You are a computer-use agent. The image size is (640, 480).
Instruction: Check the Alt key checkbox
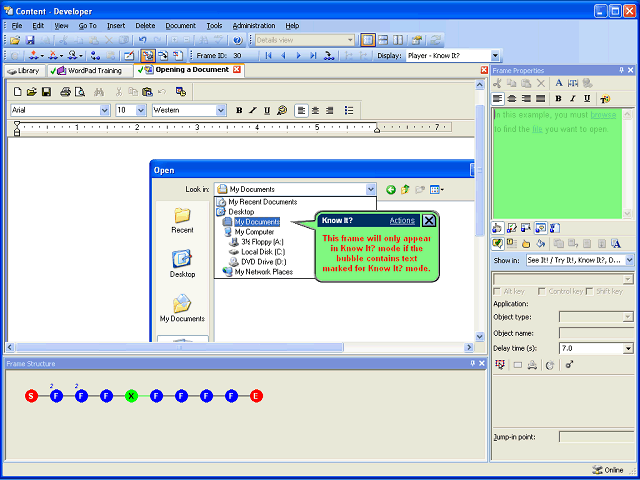tap(497, 291)
